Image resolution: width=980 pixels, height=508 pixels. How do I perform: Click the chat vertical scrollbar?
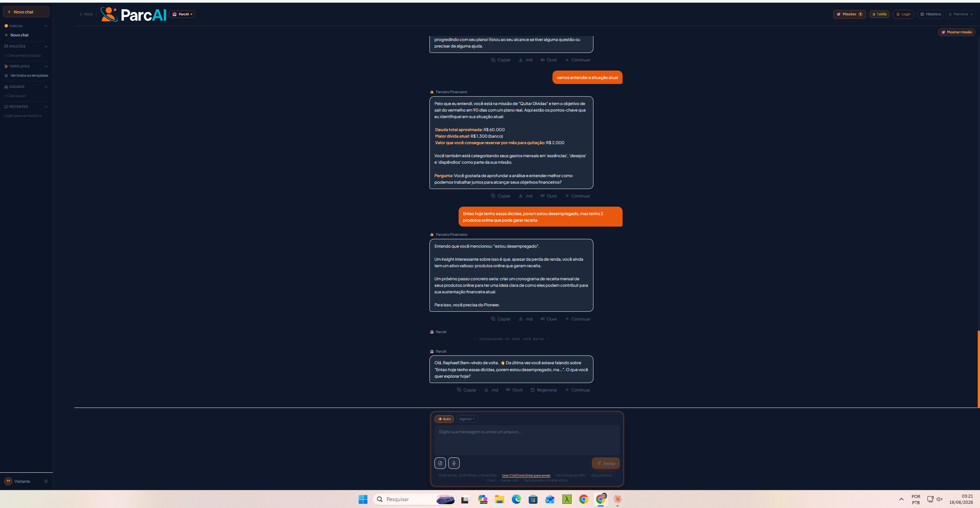pyautogui.click(x=978, y=369)
